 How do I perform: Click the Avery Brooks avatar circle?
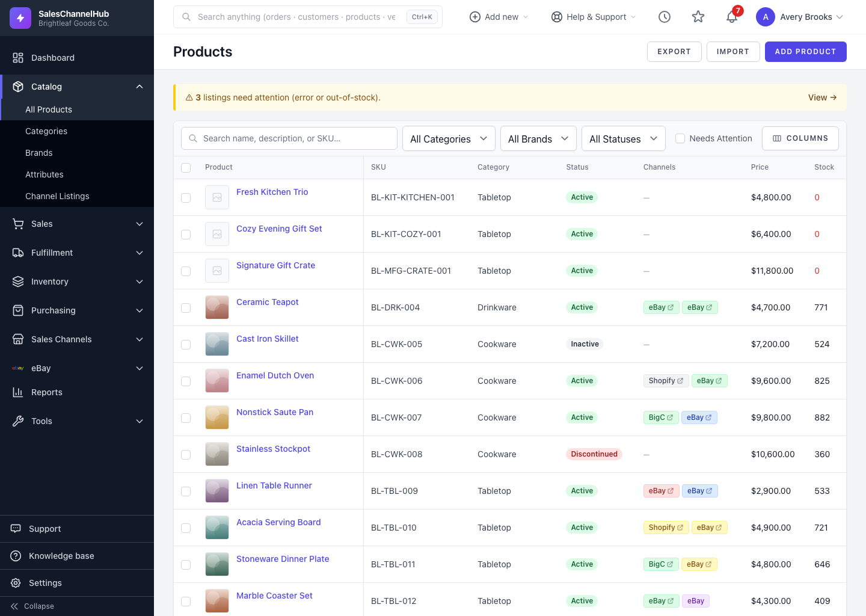coord(766,17)
